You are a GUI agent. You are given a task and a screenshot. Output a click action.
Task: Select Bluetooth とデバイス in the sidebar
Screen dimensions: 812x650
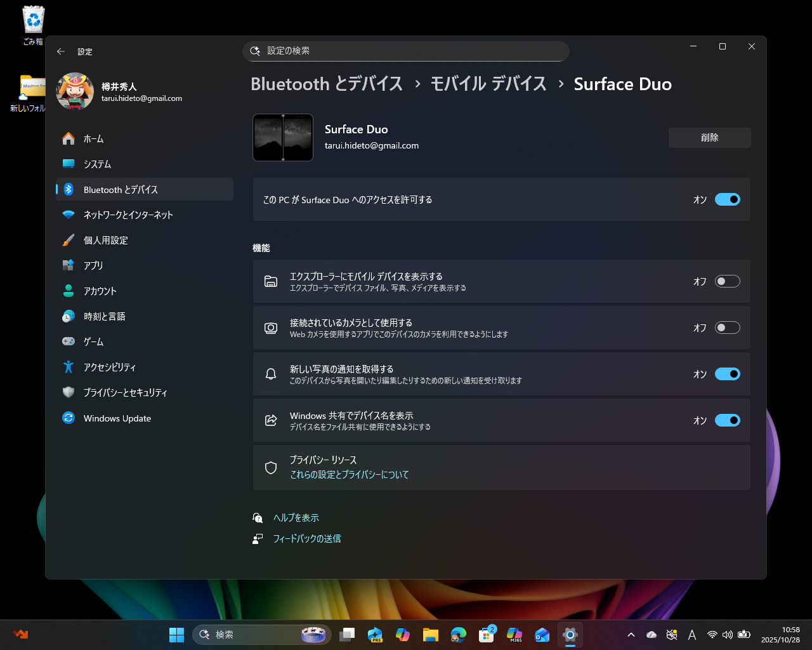coord(145,189)
